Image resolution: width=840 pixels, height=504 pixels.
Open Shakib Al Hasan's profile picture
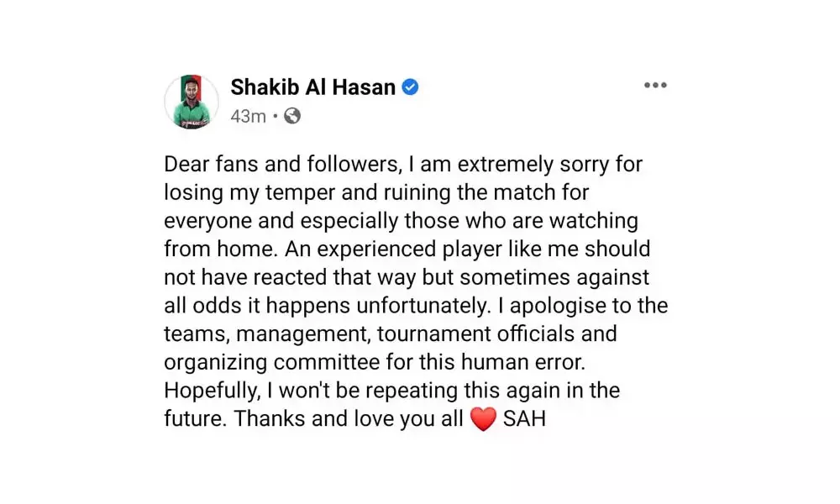(x=192, y=102)
